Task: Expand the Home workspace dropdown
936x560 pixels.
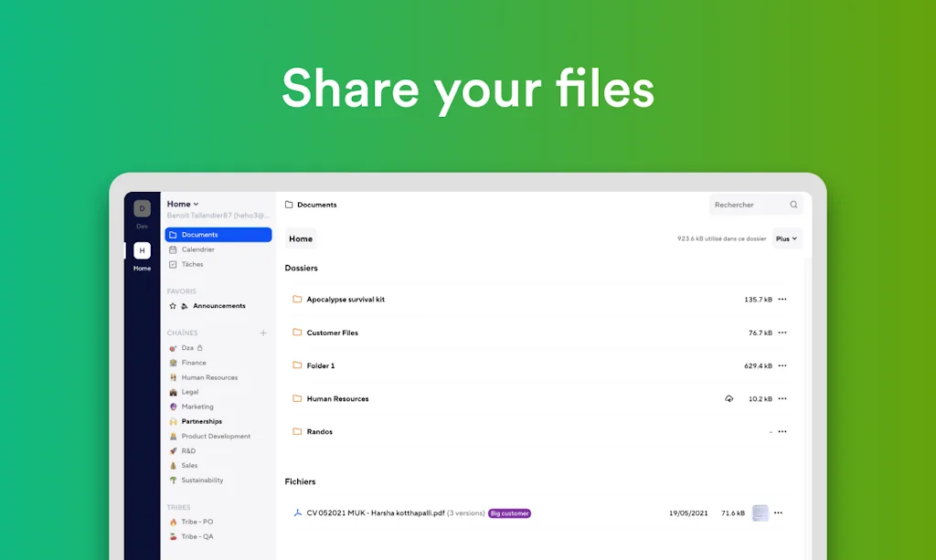Action: pyautogui.click(x=183, y=204)
